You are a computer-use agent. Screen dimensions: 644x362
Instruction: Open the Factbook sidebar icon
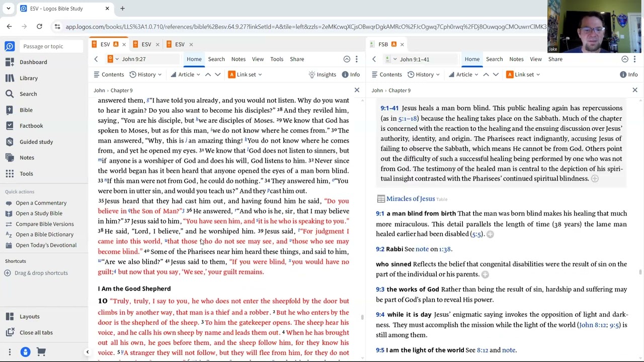coord(10,126)
